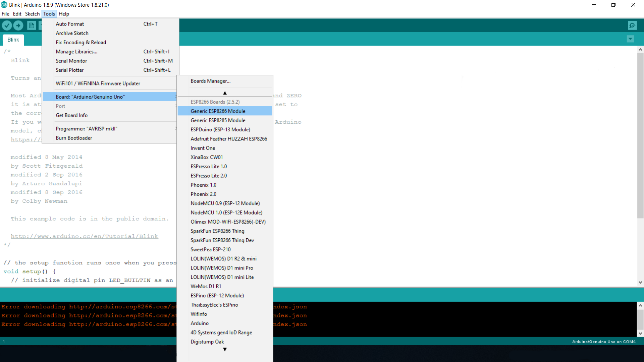Screen dimensions: 644x362
Task: Select the Blink sketch tab
Action: (x=13, y=40)
